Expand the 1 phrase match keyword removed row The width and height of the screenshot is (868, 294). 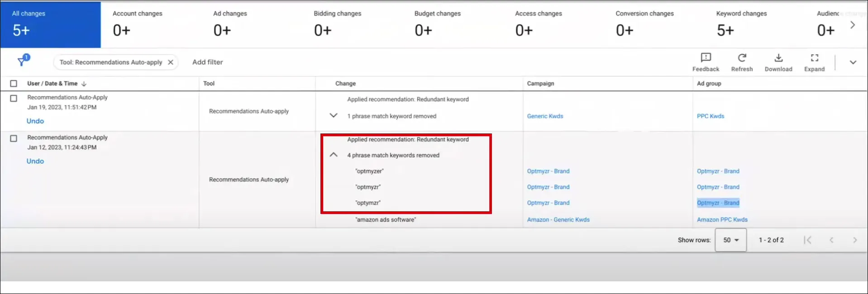tap(334, 116)
